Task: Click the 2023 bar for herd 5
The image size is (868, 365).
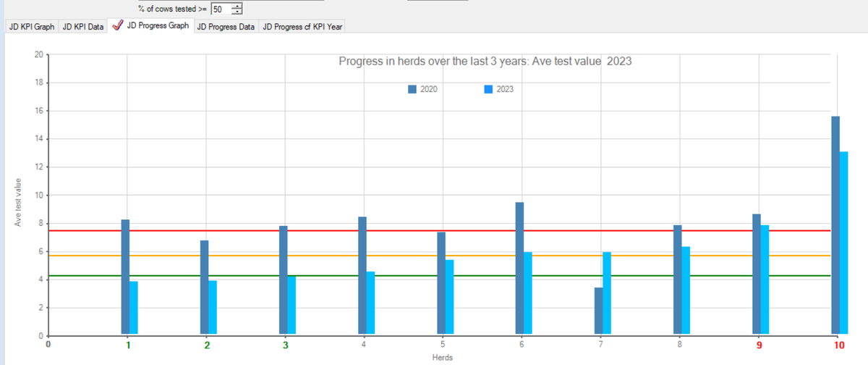Action: point(449,298)
